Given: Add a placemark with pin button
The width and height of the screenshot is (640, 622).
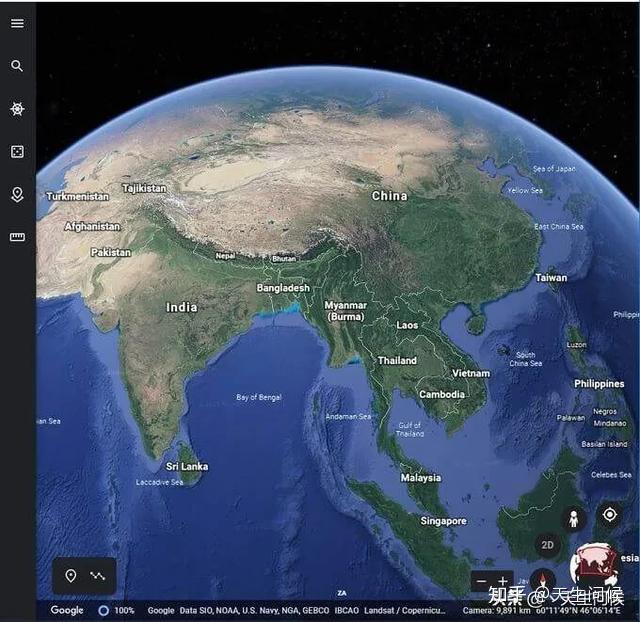Looking at the screenshot, I should tap(71, 575).
